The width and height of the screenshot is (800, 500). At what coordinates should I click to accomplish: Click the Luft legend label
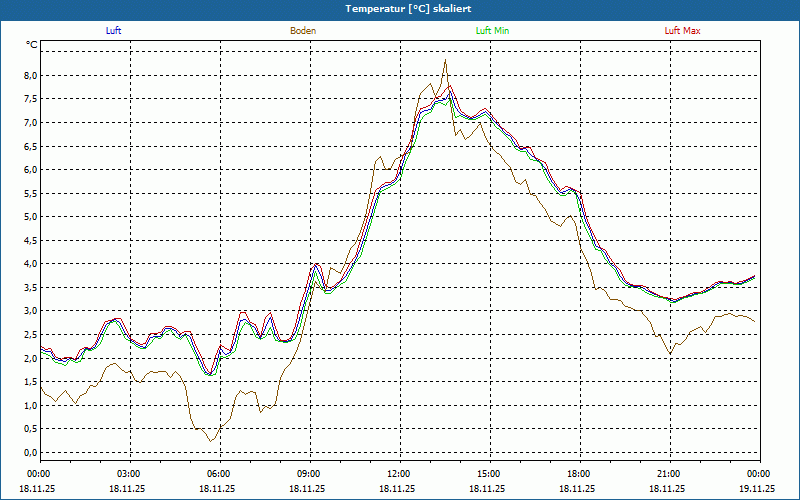point(113,31)
